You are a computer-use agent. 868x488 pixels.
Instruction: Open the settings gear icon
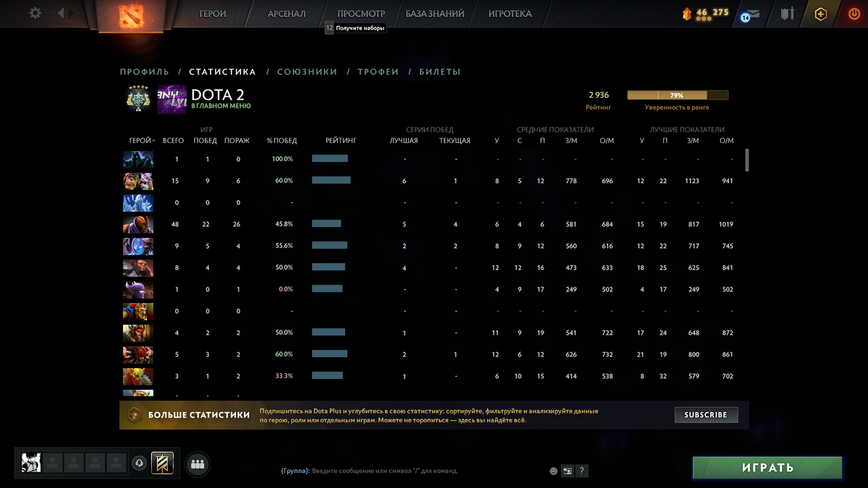35,13
